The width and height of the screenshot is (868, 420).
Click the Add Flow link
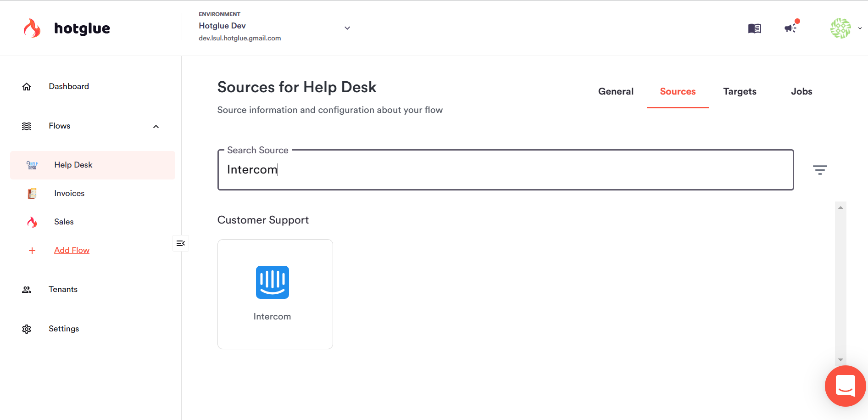click(x=72, y=250)
